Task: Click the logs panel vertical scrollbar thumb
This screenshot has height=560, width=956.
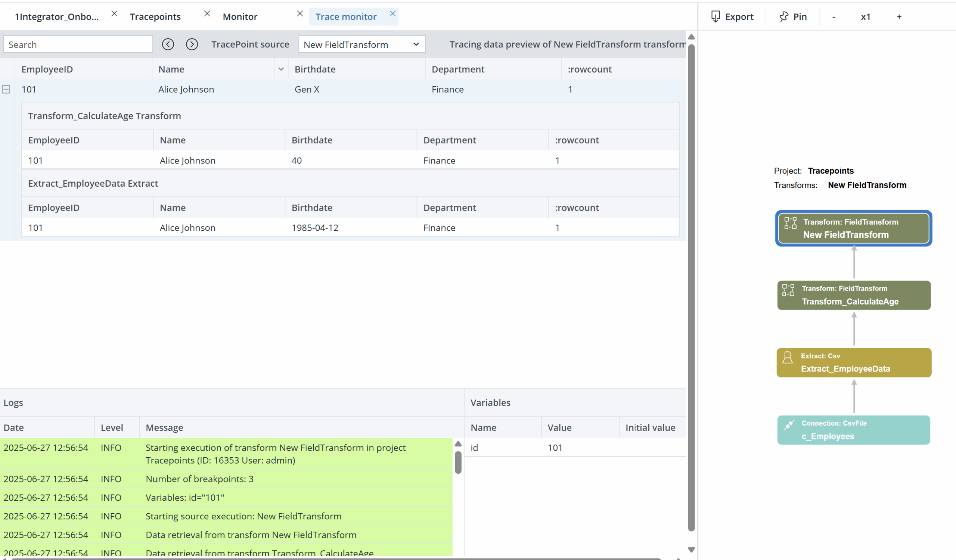Action: 458,463
